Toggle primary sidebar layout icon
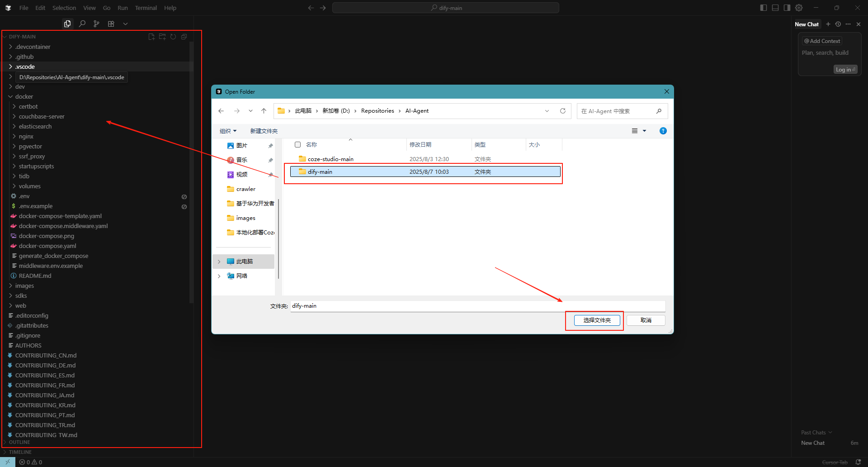Viewport: 868px width, 467px height. (764, 8)
